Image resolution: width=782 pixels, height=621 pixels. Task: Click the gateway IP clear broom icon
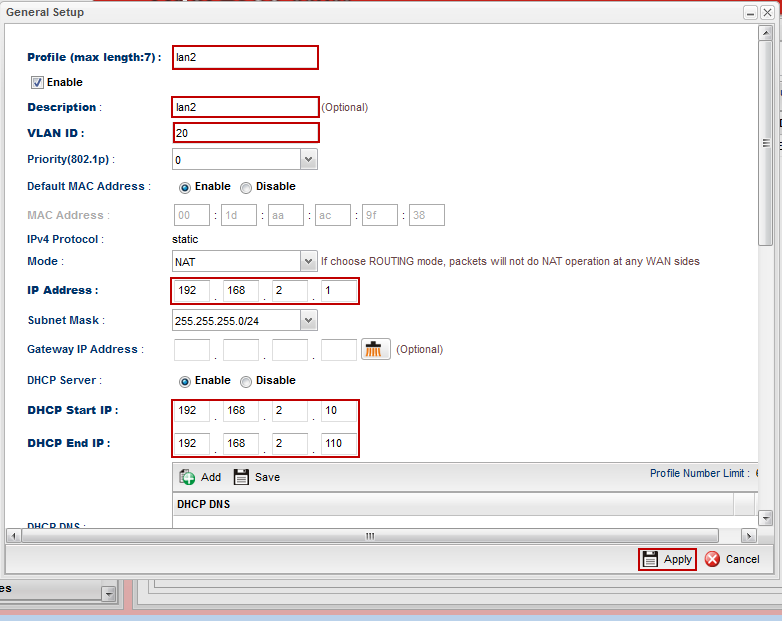coord(375,350)
